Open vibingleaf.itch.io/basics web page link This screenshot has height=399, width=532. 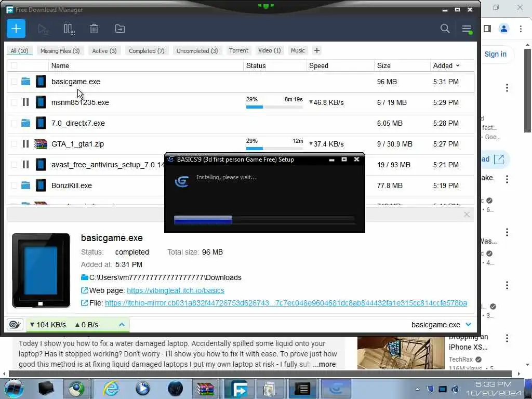tap(176, 290)
